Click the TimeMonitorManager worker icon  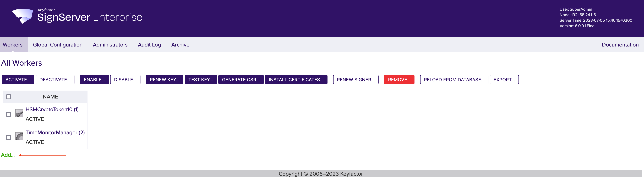tap(19, 136)
